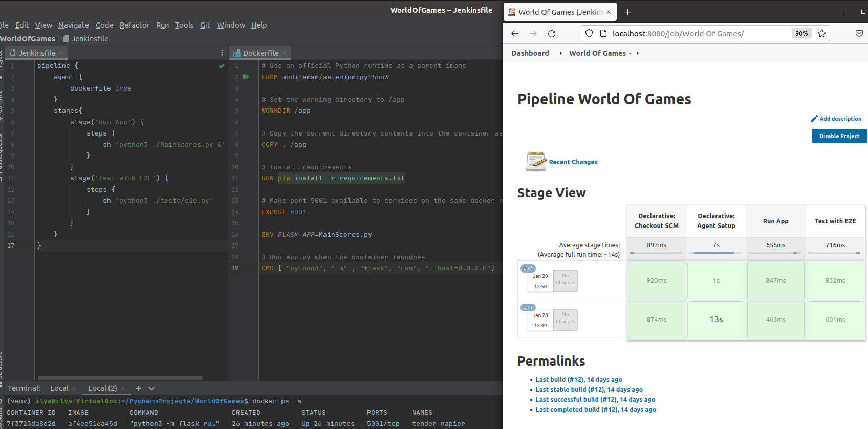868x429 pixels.
Task: Open the Run menu
Action: (162, 25)
